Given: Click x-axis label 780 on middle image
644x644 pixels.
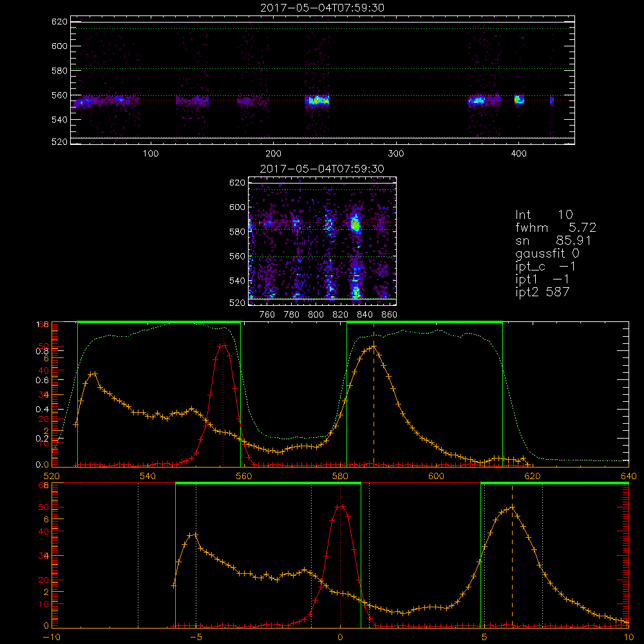Looking at the screenshot, I should [292, 315].
